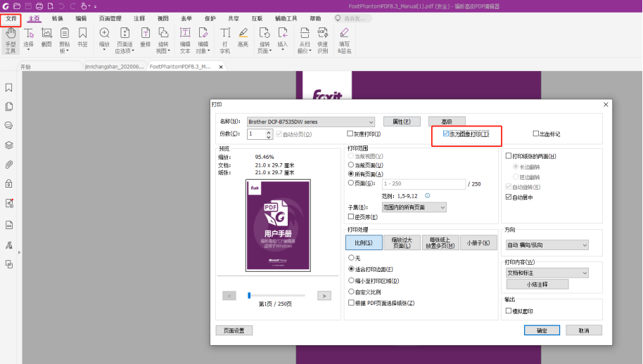Switch to jinrichangshan document tab

(x=114, y=67)
